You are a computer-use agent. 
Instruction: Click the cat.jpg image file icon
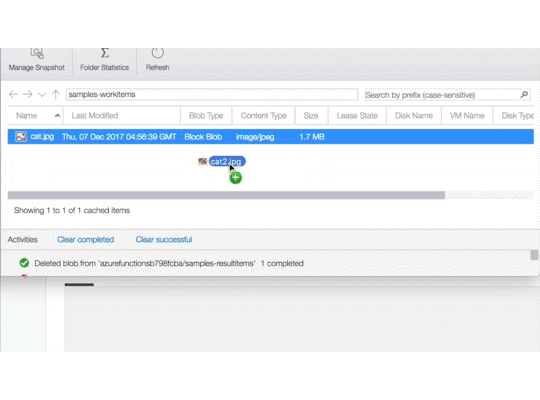click(x=21, y=137)
